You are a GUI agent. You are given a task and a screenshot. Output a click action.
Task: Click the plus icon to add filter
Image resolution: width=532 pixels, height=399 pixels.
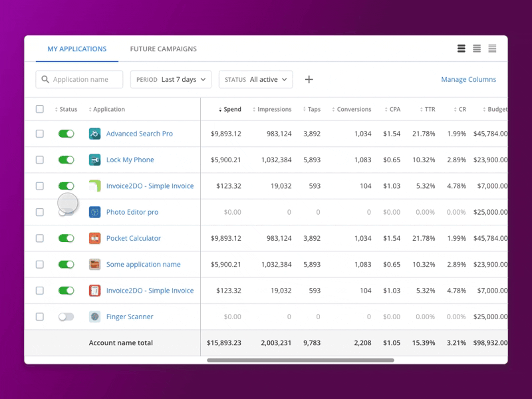(309, 79)
